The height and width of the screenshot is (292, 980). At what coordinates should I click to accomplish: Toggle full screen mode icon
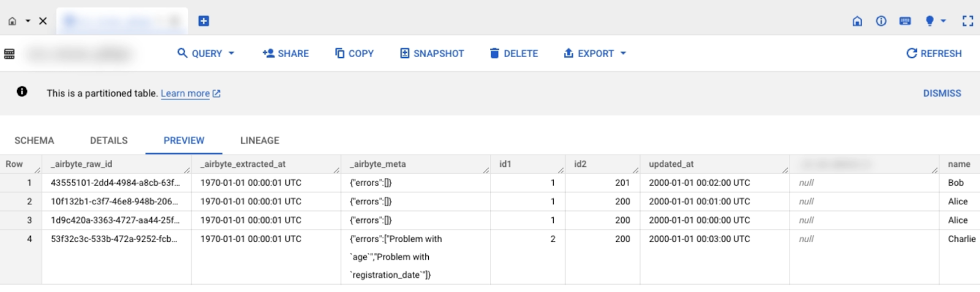[968, 21]
